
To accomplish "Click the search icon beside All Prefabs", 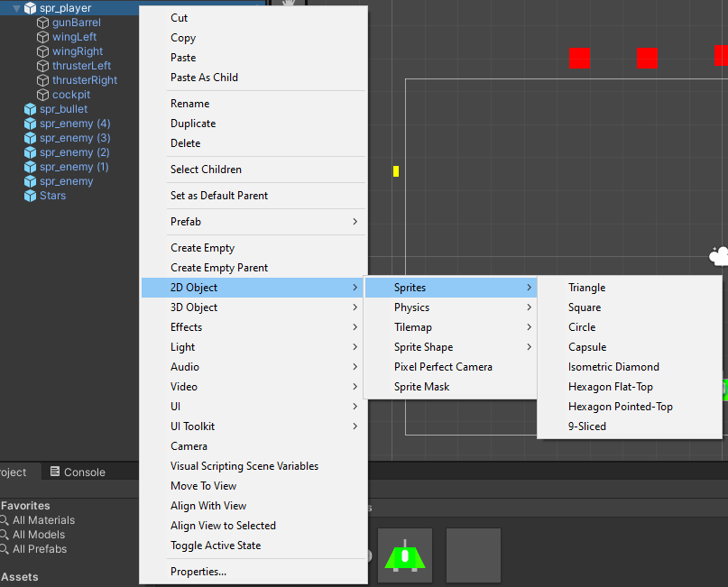I will pos(5,549).
